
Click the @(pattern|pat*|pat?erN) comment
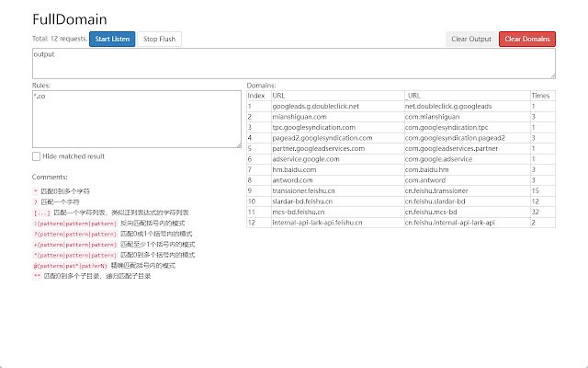(x=104, y=266)
